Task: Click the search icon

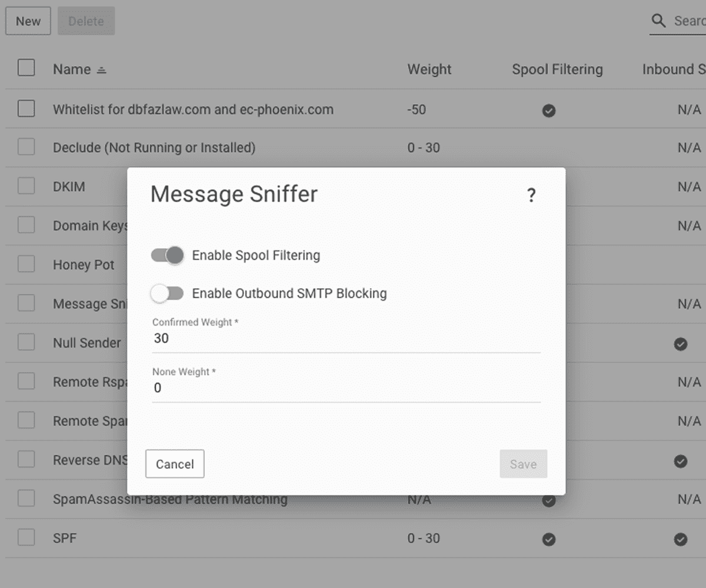Action: (x=658, y=21)
